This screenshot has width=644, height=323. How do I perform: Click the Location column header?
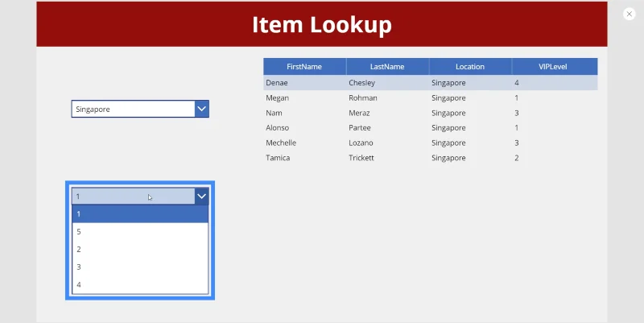(x=470, y=67)
